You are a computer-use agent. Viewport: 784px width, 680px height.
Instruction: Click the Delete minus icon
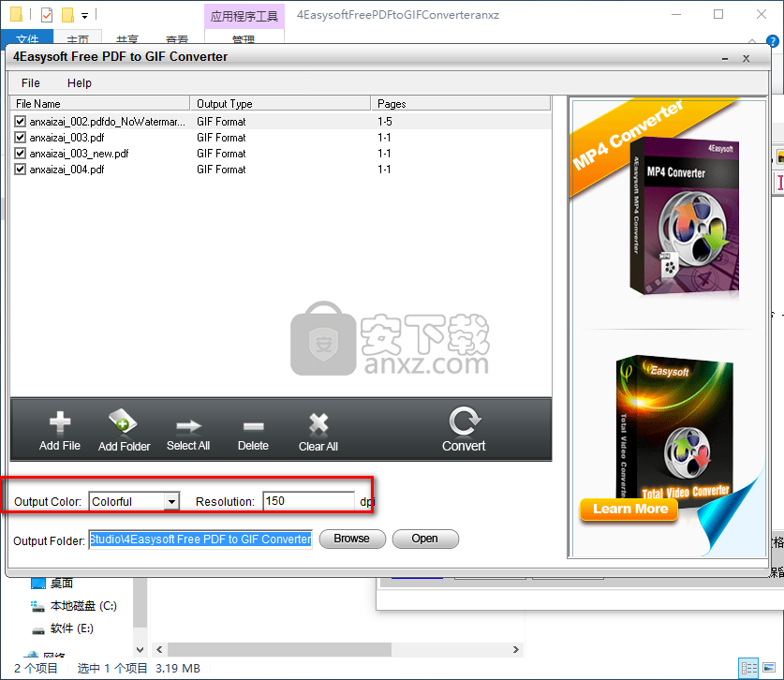[x=254, y=426]
